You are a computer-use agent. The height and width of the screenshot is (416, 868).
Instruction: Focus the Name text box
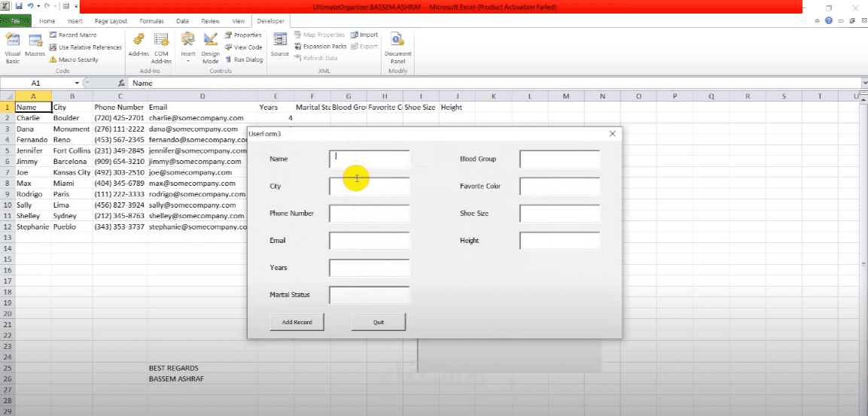coord(370,159)
